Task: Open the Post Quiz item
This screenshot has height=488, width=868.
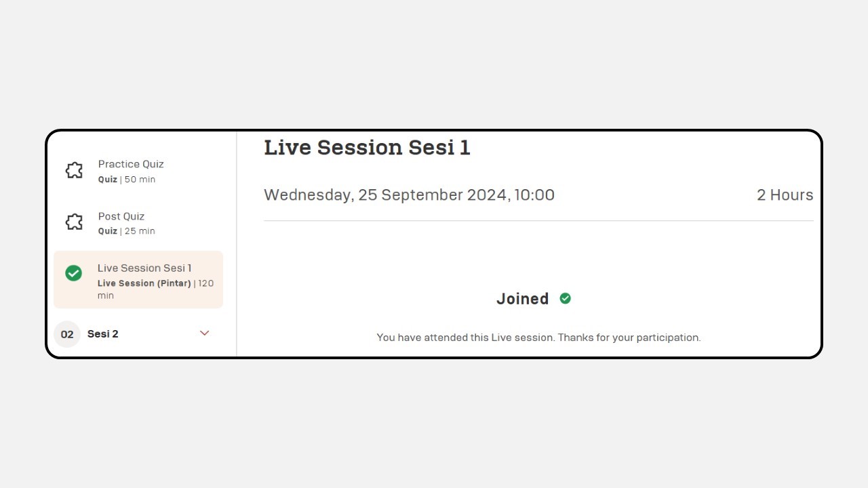Action: tap(138, 223)
